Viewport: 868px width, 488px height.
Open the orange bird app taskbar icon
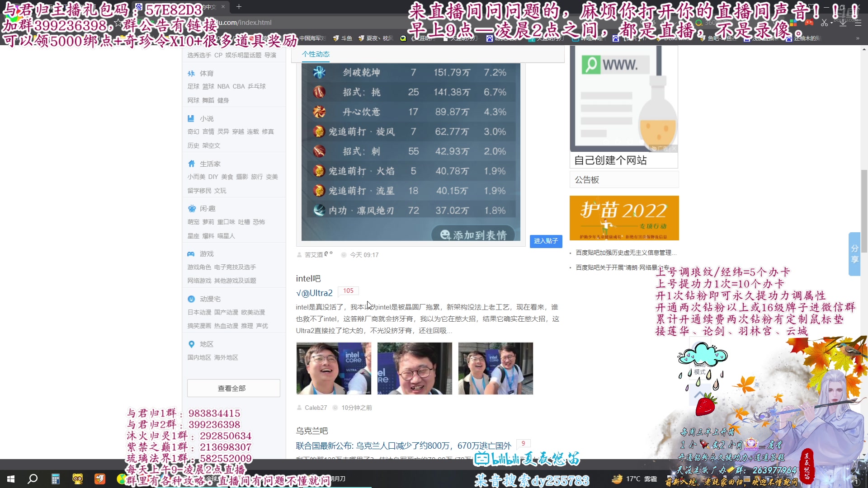point(100,479)
